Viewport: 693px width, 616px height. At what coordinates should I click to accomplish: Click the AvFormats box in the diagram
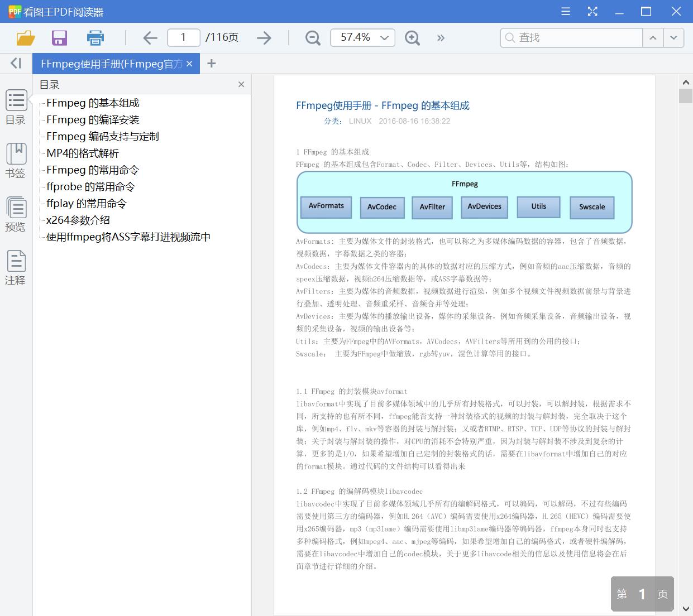(x=326, y=206)
